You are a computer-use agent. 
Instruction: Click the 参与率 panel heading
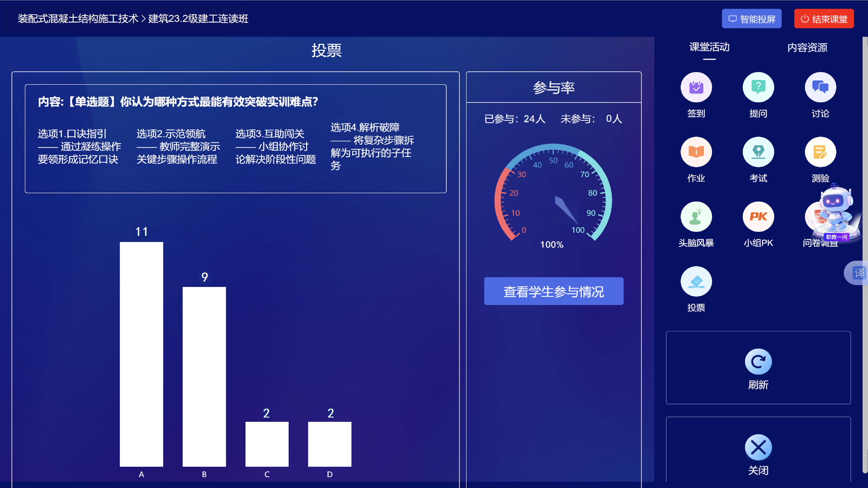(554, 88)
